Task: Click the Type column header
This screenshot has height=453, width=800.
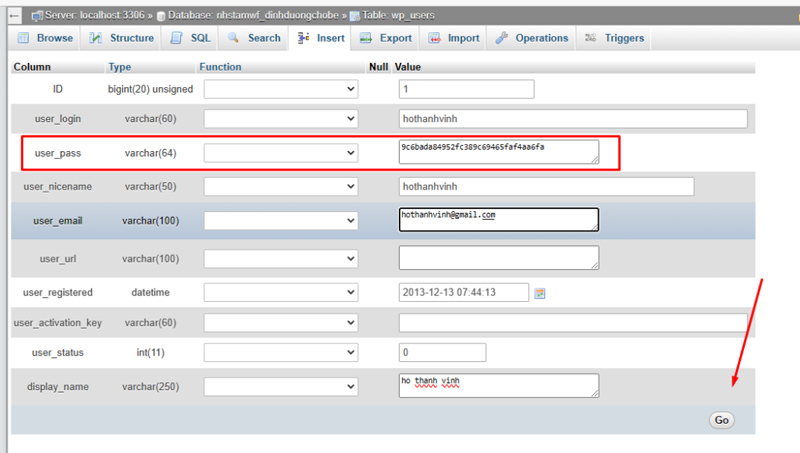Action: point(120,67)
